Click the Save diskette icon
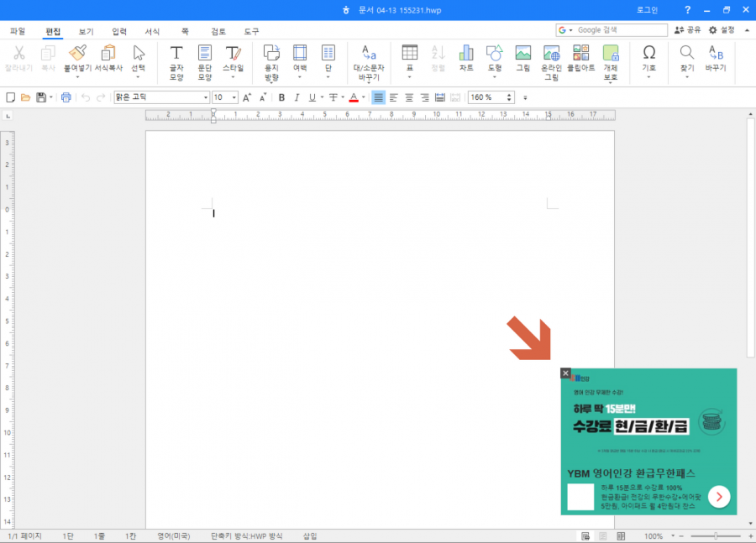756x543 pixels. coord(41,97)
